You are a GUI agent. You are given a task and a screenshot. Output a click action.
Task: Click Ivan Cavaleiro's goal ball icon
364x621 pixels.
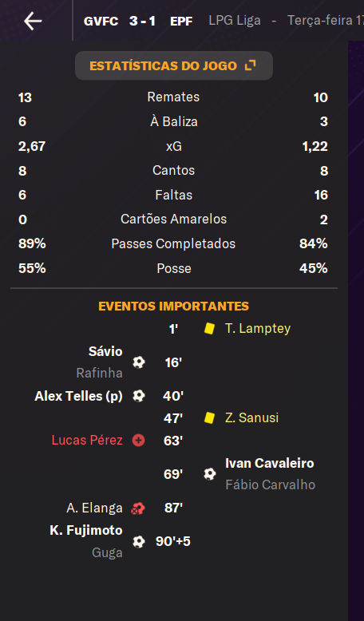209,474
